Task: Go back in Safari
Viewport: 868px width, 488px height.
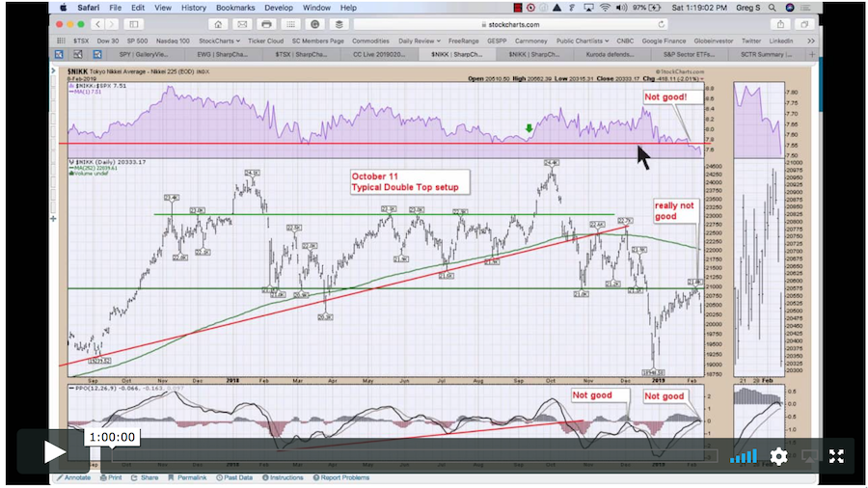Action: pyautogui.click(x=97, y=24)
